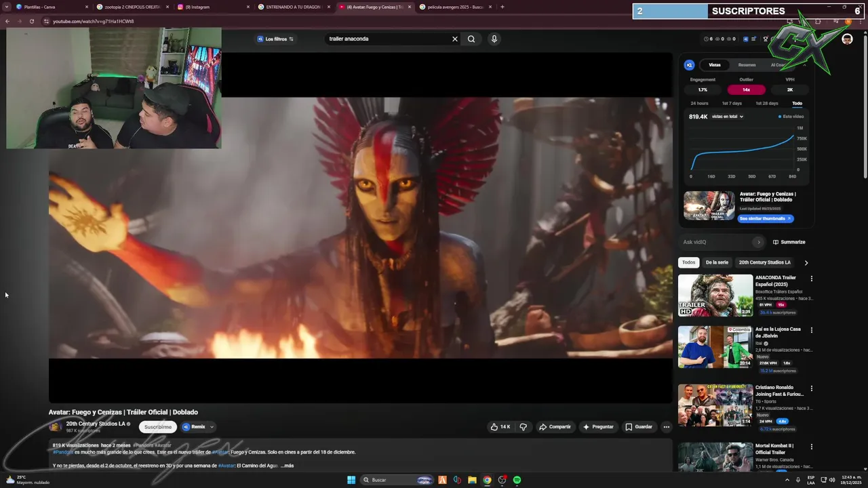The height and width of the screenshot is (488, 868).
Task: Select the '1st 7 days' time range
Action: pos(732,103)
